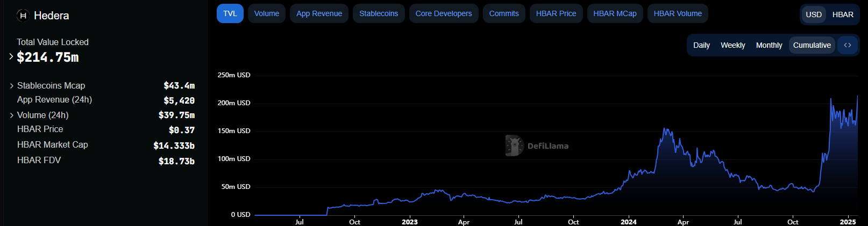The height and width of the screenshot is (226, 868).
Task: Click the 100m USD axis label
Action: 234,159
